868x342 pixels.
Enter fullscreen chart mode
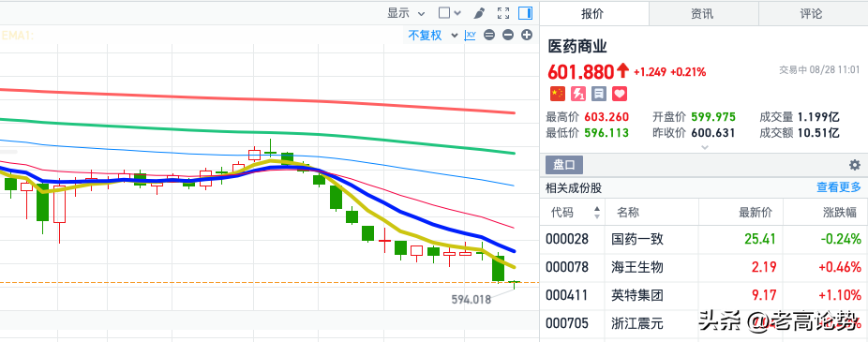(x=502, y=13)
